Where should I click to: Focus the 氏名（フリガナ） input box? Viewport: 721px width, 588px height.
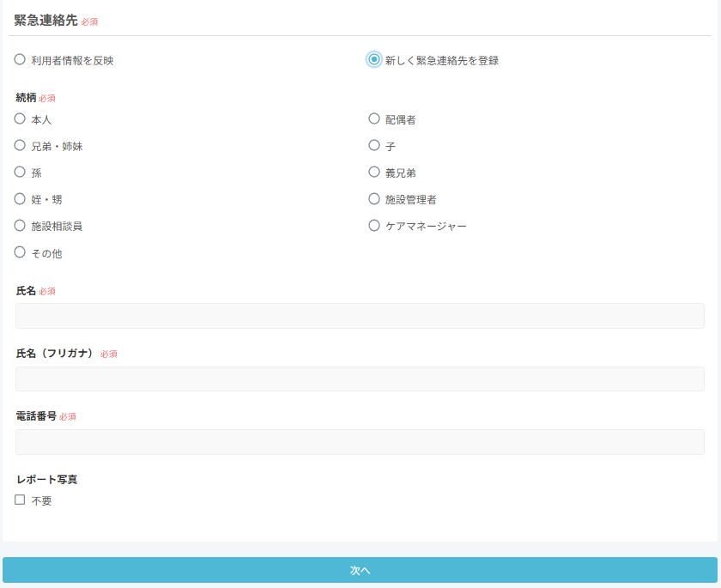pos(360,379)
